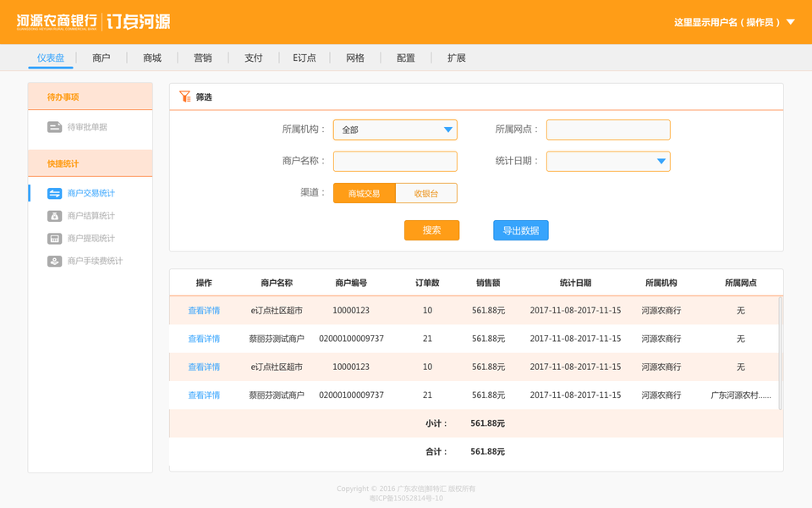Click the 待审批单据 document icon
Image resolution: width=812 pixels, height=508 pixels.
54,127
